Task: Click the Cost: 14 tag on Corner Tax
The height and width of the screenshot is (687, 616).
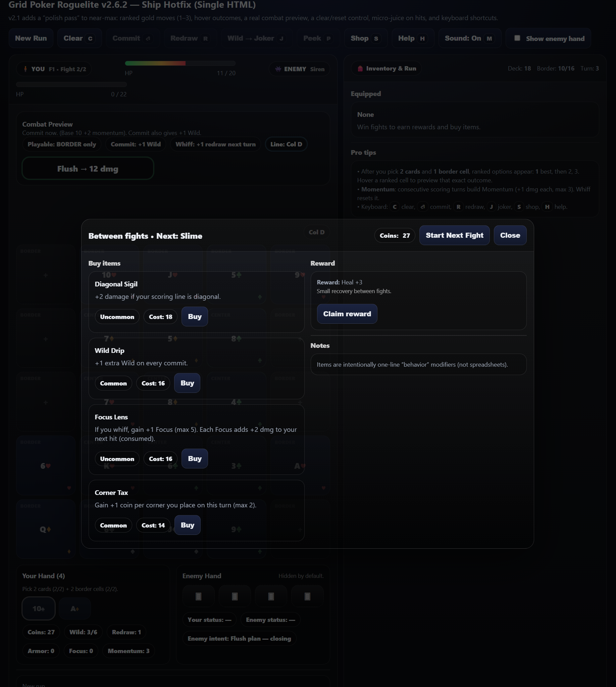Action: click(x=153, y=525)
